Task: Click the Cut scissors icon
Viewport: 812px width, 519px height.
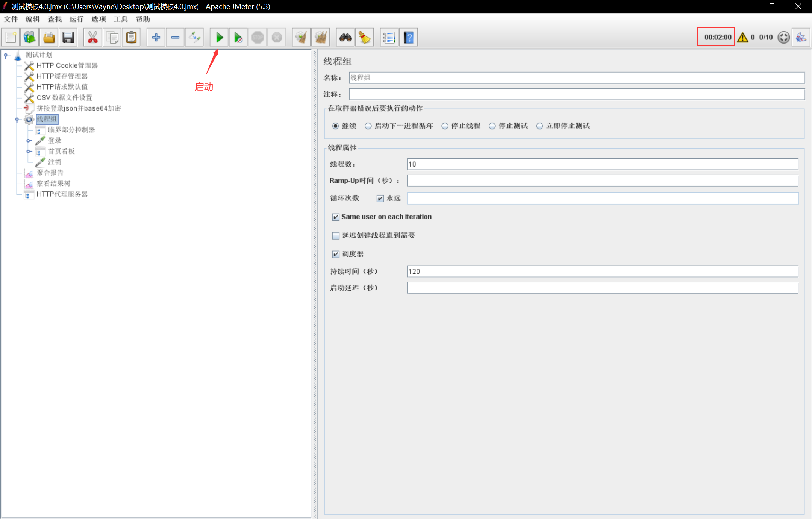Action: coord(92,37)
